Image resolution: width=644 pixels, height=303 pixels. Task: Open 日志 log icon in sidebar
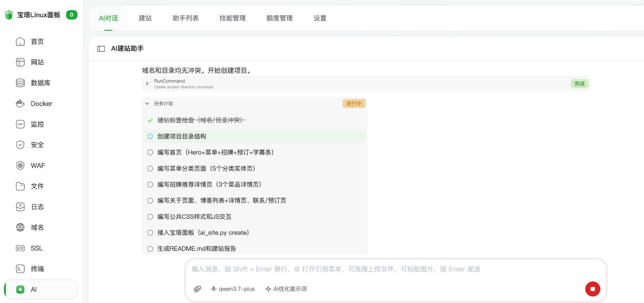coord(20,207)
